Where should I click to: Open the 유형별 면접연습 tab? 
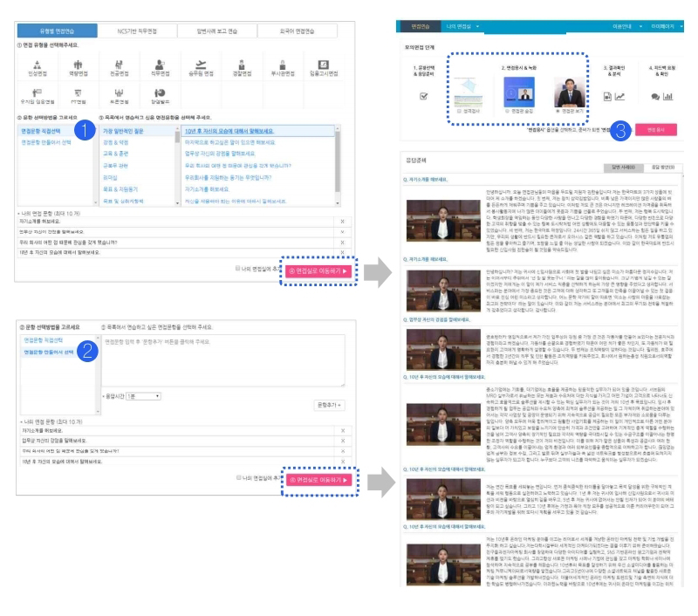point(58,31)
